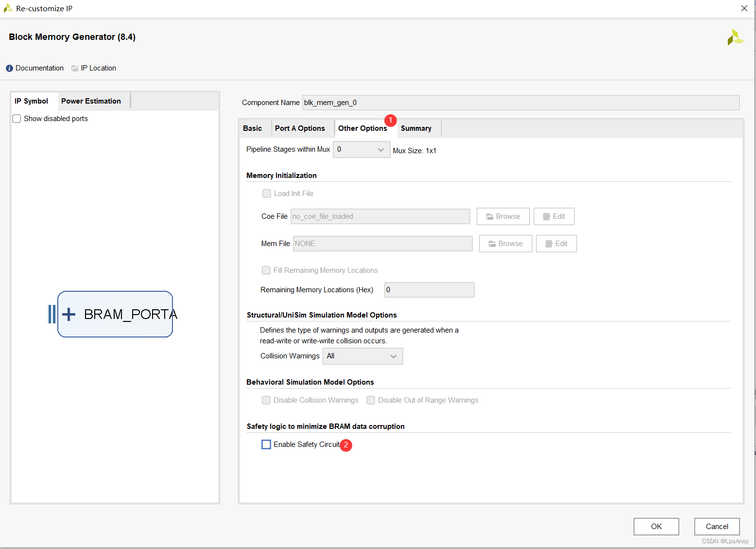Toggle Show disabled ports checkbox
The image size is (756, 549).
pos(17,119)
